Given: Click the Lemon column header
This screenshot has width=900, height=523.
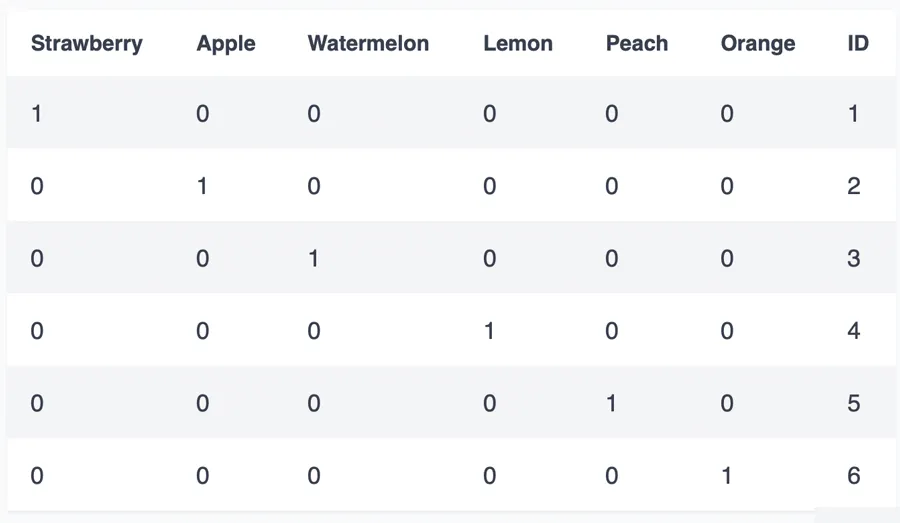Looking at the screenshot, I should [518, 44].
